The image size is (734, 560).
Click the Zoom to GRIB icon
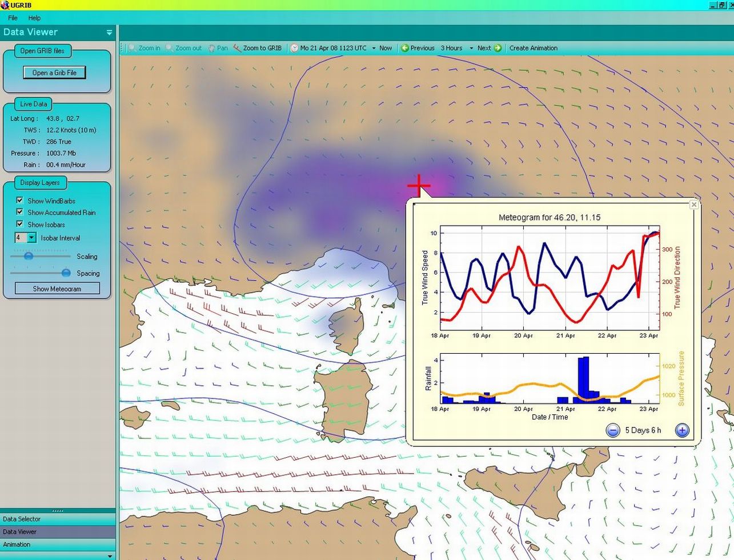coord(237,48)
